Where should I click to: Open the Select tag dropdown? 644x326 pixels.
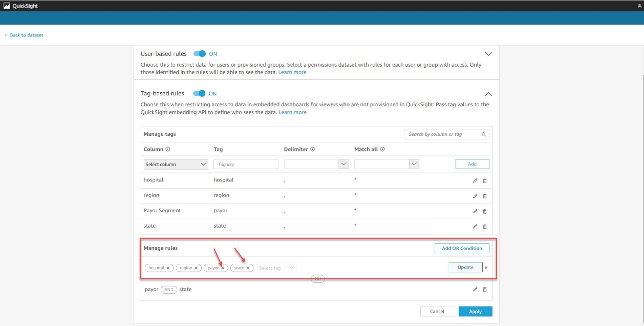click(x=277, y=268)
